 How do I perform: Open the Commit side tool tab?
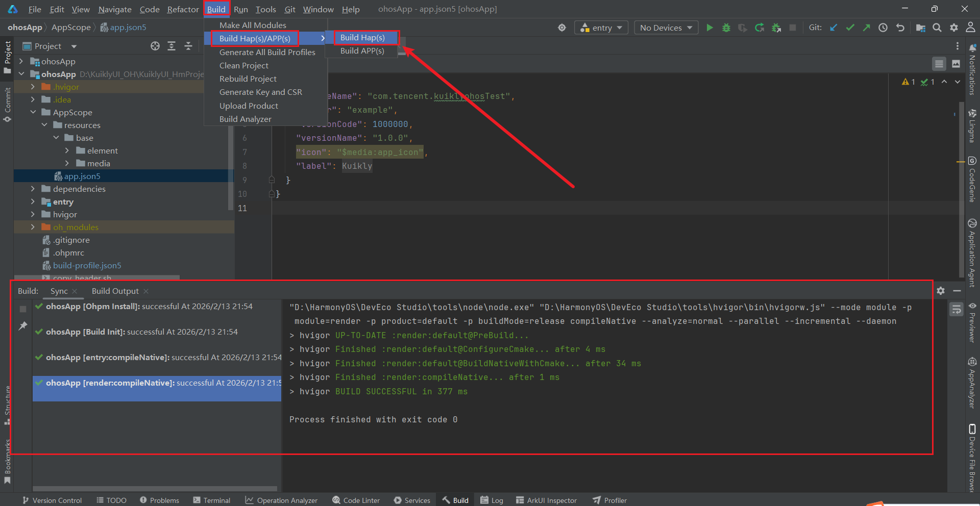coord(7,105)
